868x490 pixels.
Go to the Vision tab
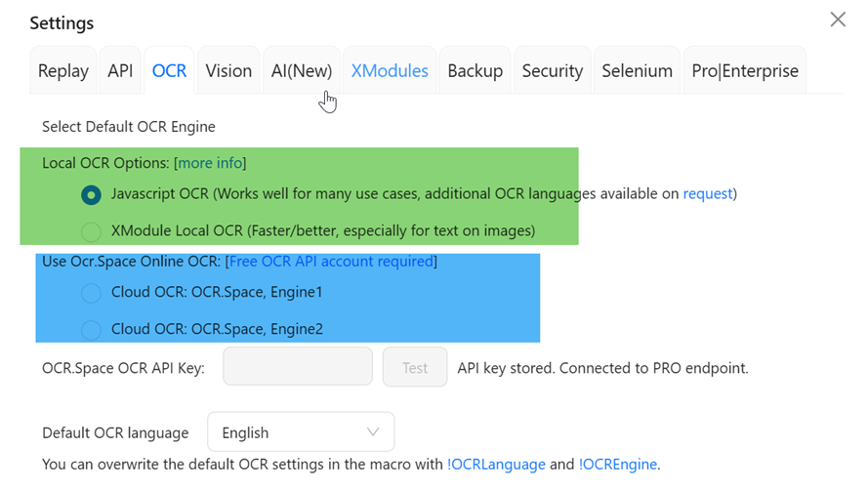[x=228, y=71]
